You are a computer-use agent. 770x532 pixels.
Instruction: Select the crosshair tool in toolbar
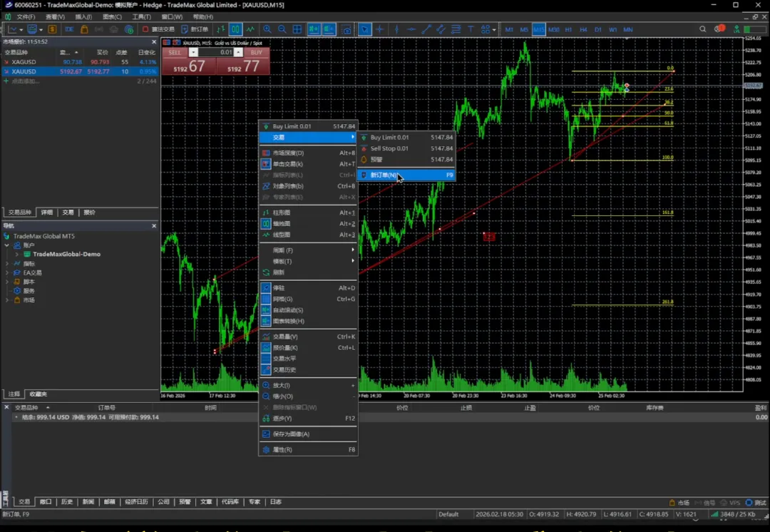point(380,29)
